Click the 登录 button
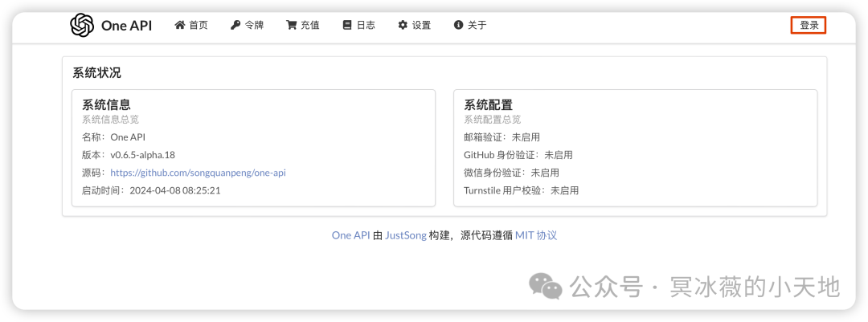 809,26
